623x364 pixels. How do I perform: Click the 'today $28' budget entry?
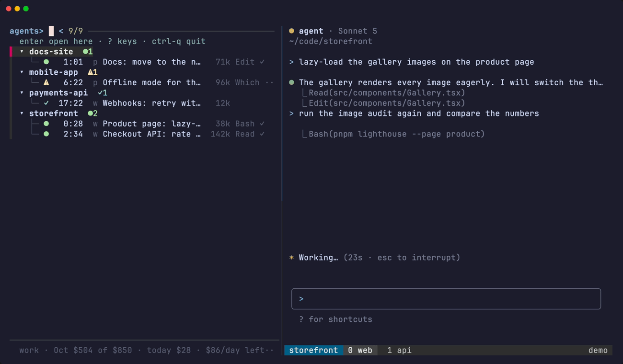coord(169,350)
